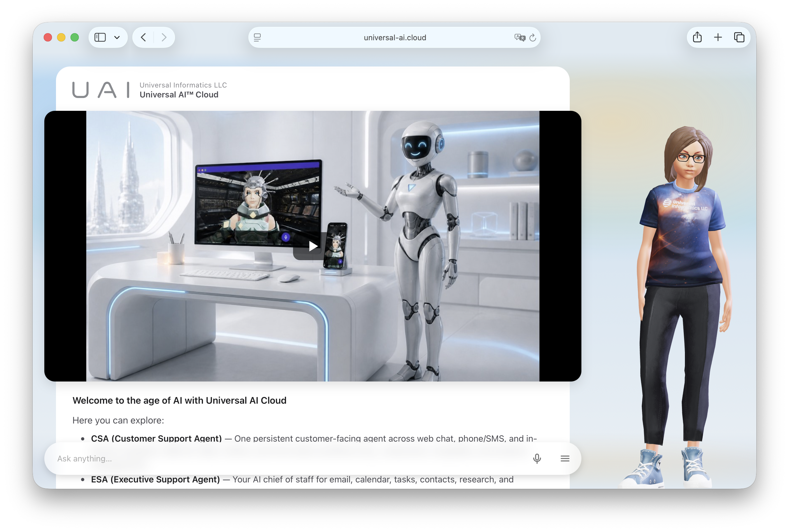Start voice input with the microphone

tap(537, 459)
